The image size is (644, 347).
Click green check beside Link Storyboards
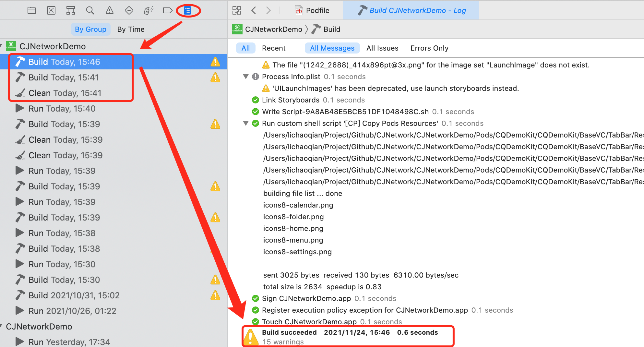point(256,100)
